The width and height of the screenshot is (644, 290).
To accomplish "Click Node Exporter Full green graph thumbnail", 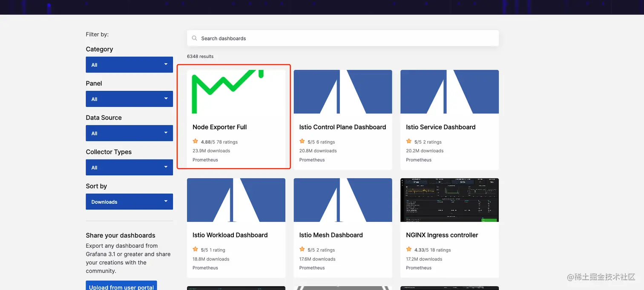I will (x=236, y=92).
